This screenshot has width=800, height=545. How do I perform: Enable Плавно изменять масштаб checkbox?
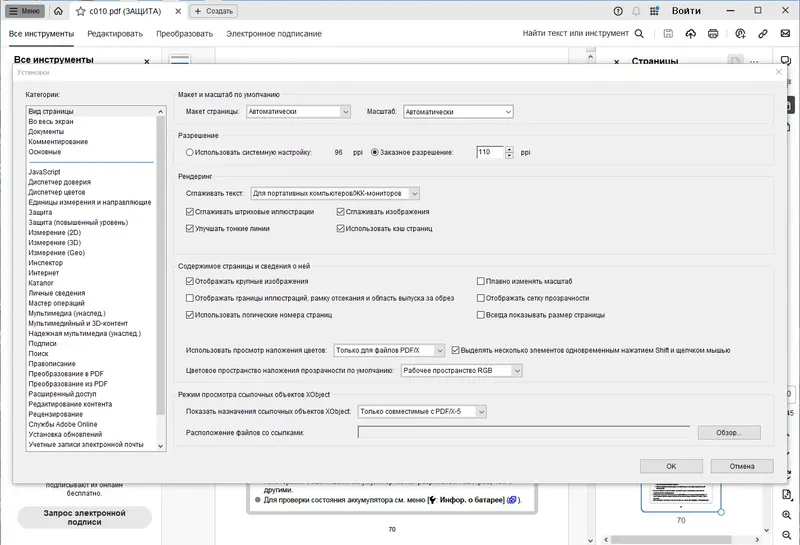[x=481, y=281]
